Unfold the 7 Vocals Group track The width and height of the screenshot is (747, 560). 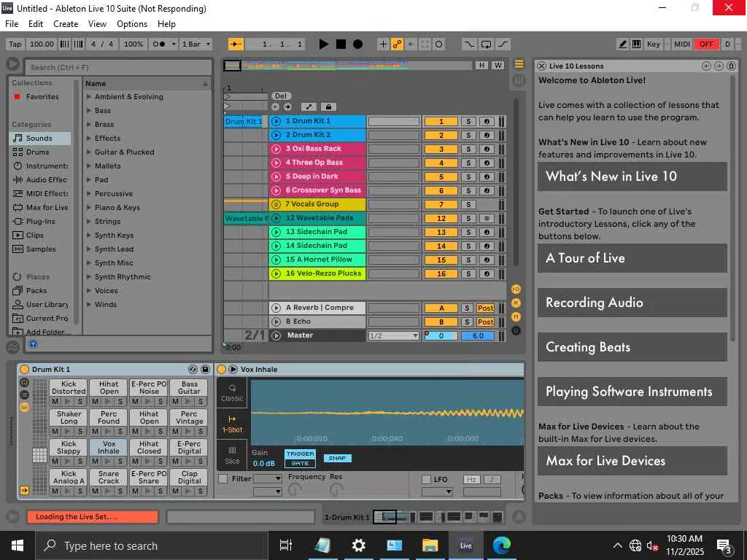[276, 204]
